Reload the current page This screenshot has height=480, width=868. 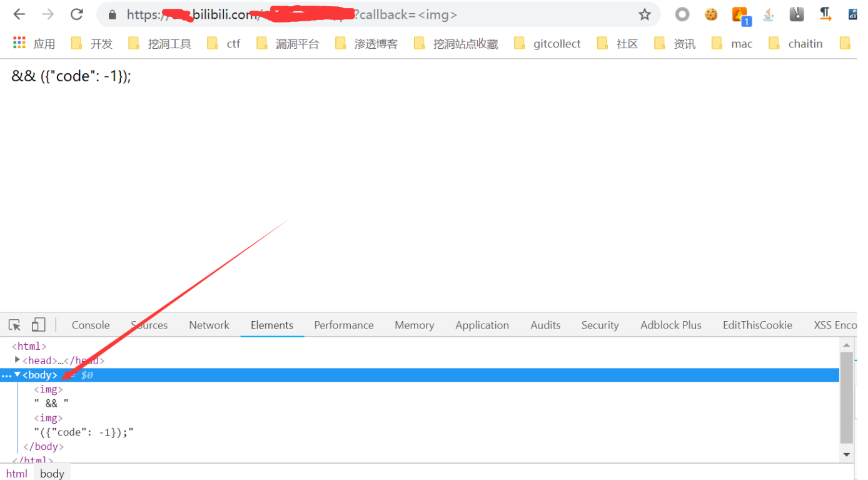point(76,14)
